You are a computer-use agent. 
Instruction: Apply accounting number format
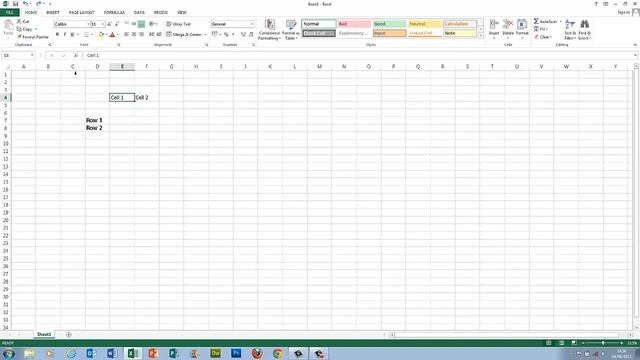coord(215,35)
